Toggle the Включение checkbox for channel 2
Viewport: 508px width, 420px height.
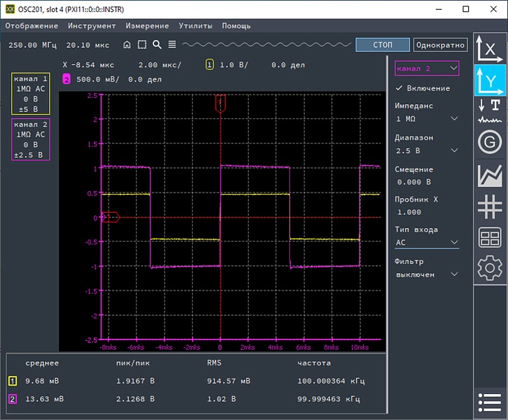point(400,88)
